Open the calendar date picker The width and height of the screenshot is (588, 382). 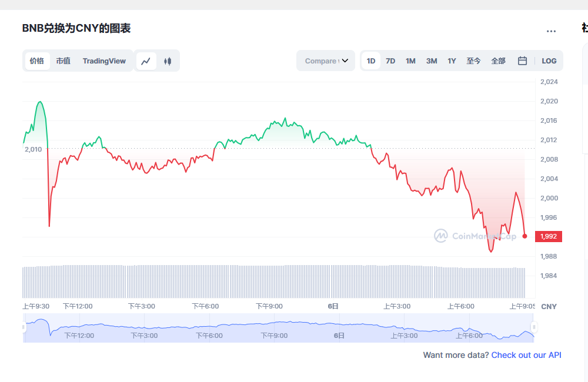(x=522, y=61)
